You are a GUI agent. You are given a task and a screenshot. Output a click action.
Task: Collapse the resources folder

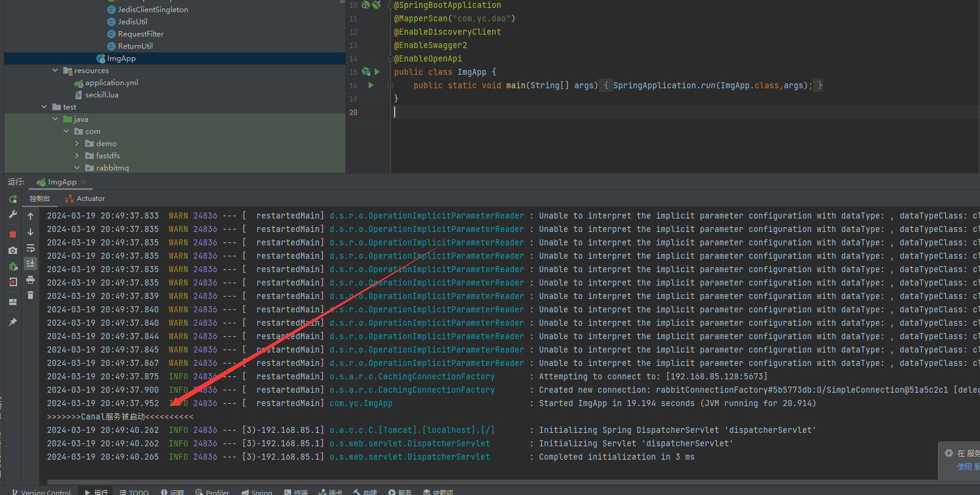pyautogui.click(x=55, y=71)
